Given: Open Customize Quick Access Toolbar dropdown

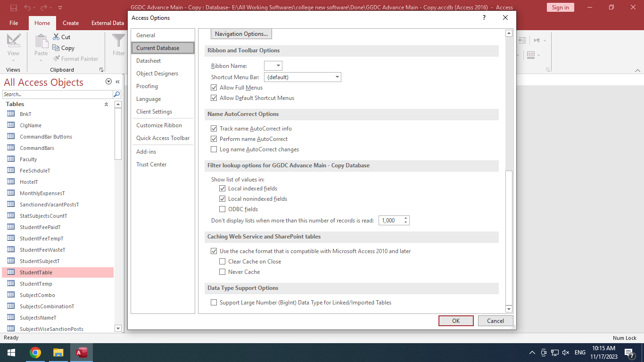Looking at the screenshot, I should (60, 8).
